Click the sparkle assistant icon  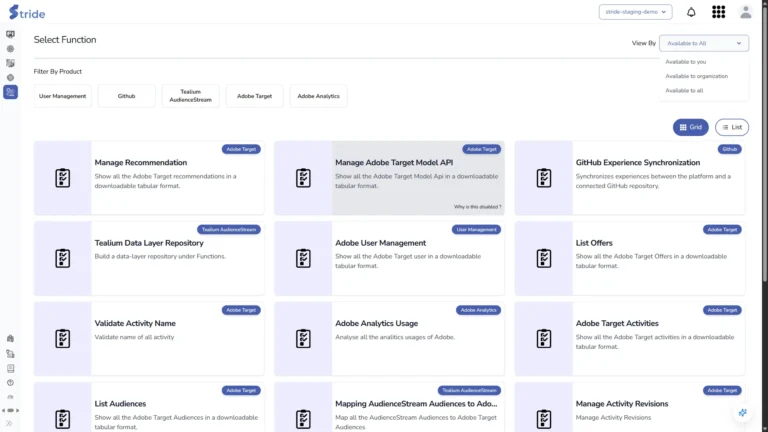pos(743,412)
